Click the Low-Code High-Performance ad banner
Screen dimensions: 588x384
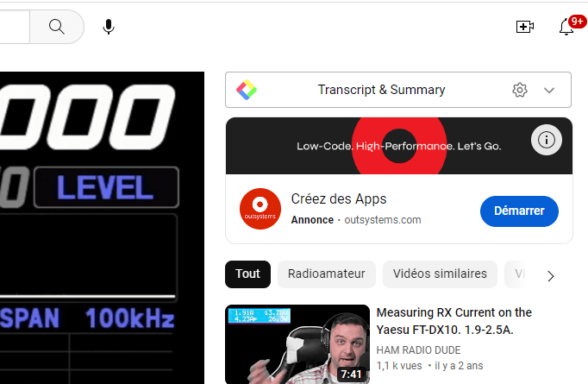[399, 146]
